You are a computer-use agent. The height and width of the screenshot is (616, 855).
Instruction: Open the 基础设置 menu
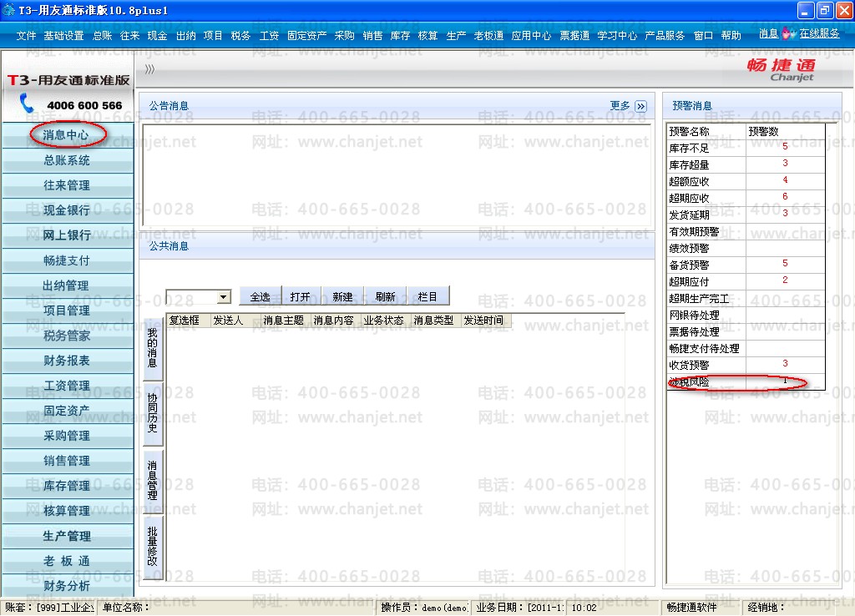(63, 35)
